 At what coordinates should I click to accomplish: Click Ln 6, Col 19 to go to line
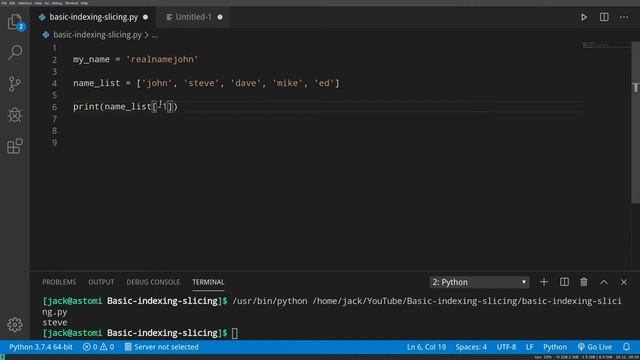click(426, 347)
